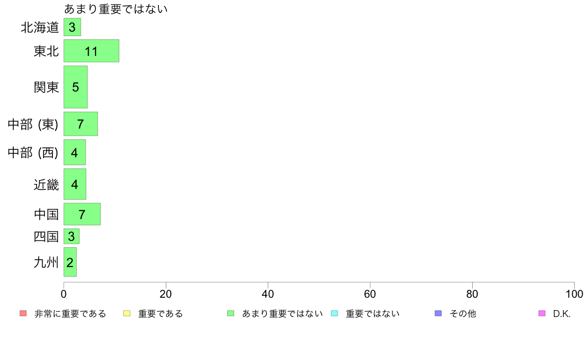Select the 中国 bar showing 7
This screenshot has width=588, height=364.
82,214
